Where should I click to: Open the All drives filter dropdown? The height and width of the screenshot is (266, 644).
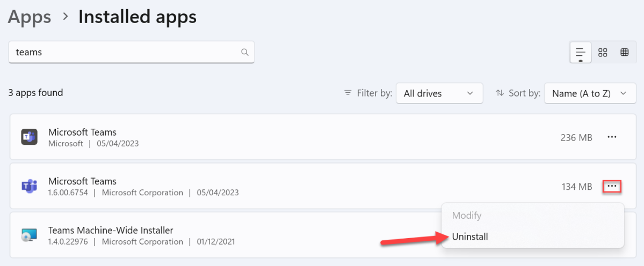coord(439,93)
